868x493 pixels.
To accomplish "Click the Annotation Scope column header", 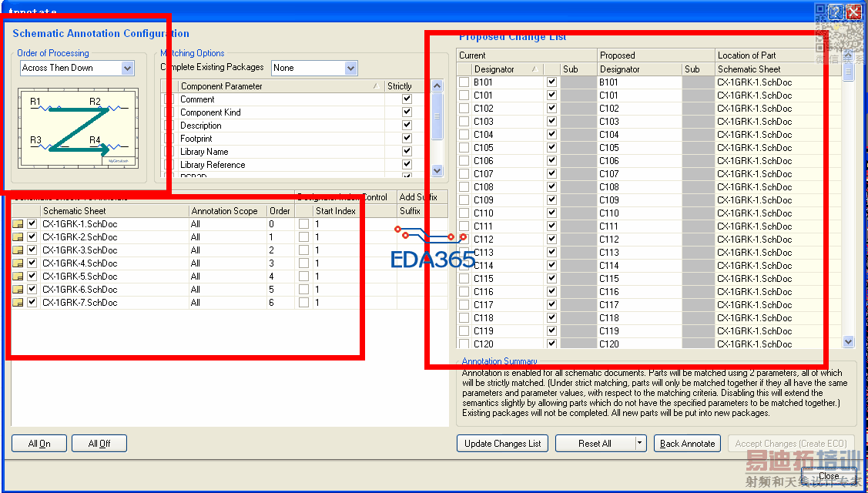I will [x=227, y=211].
